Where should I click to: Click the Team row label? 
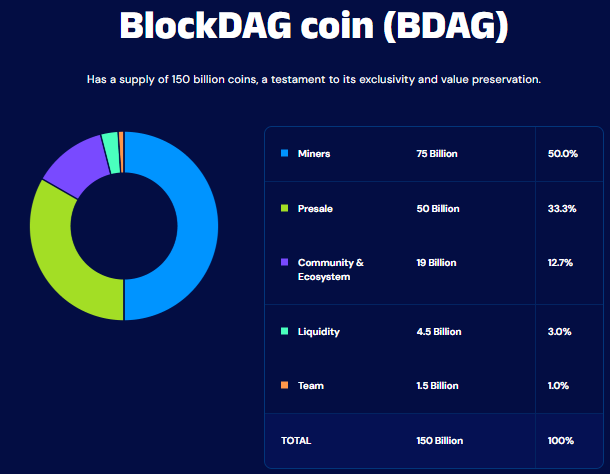310,386
